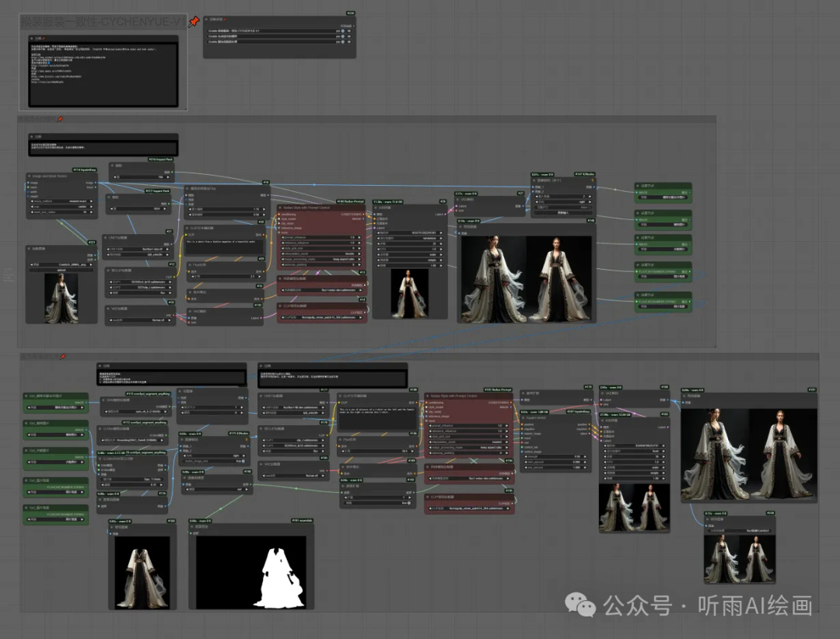
Task: Click the right arrow of the Flux引导 guidance value
Action: coord(260,277)
